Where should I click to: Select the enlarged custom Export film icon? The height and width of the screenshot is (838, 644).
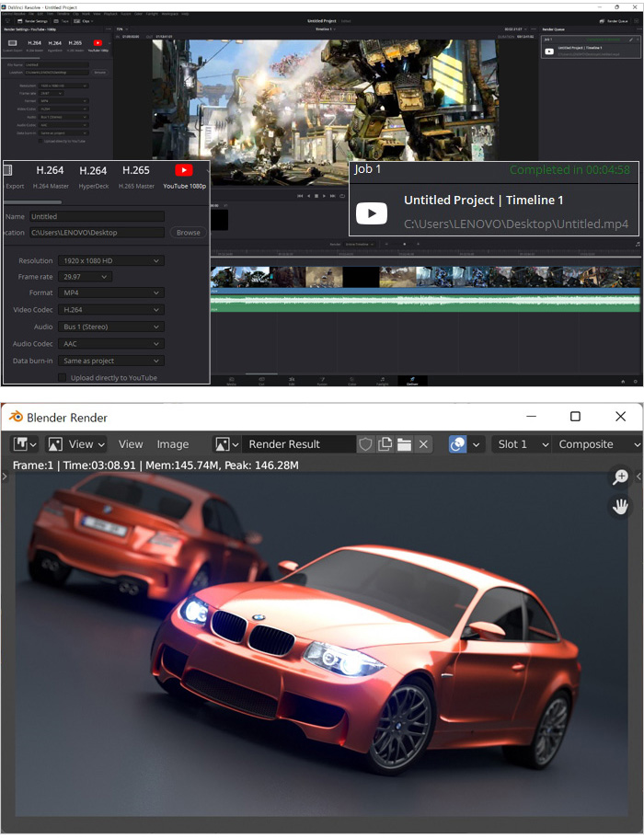[x=8, y=170]
